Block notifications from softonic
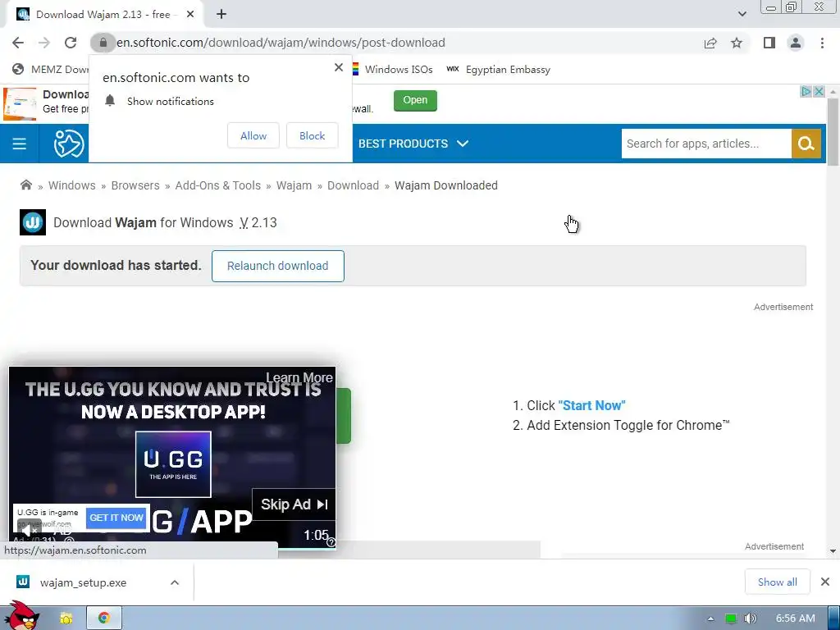This screenshot has width=840, height=630. pos(313,135)
